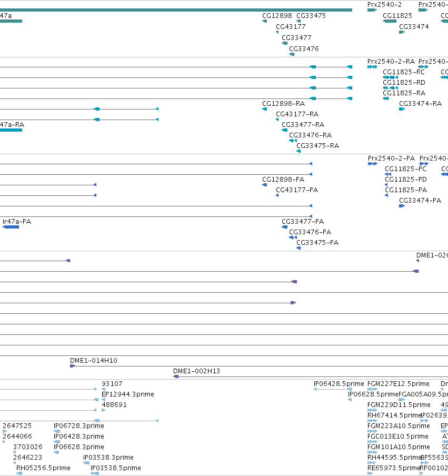Click the CG12898-PA CDS label
Screen dimensions: 448x476
[x=283, y=180]
